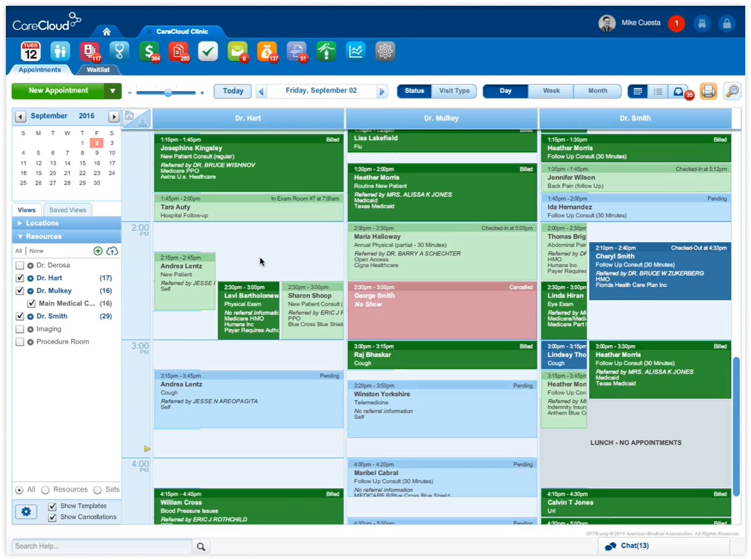Open the messages envelope icon with 6 notifications

coord(238,51)
